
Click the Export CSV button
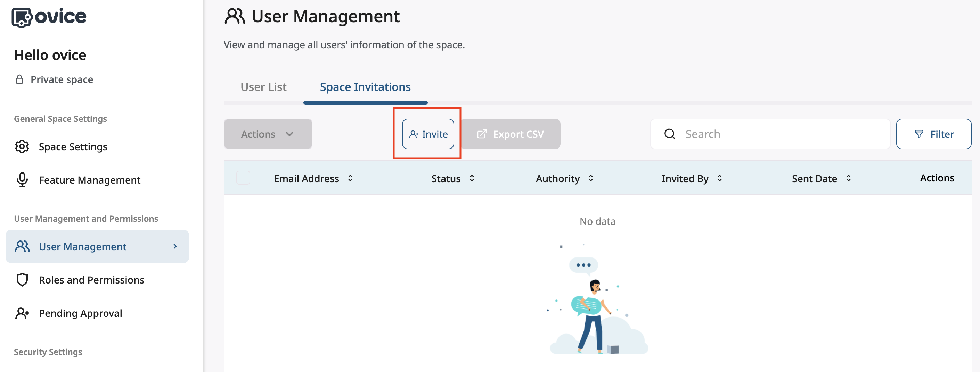[x=511, y=134]
